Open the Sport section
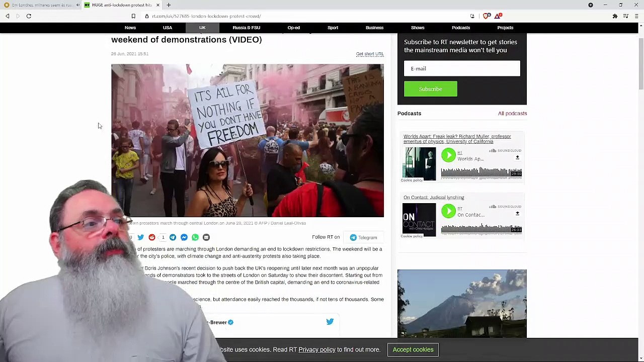The width and height of the screenshot is (644, 362). 333,28
